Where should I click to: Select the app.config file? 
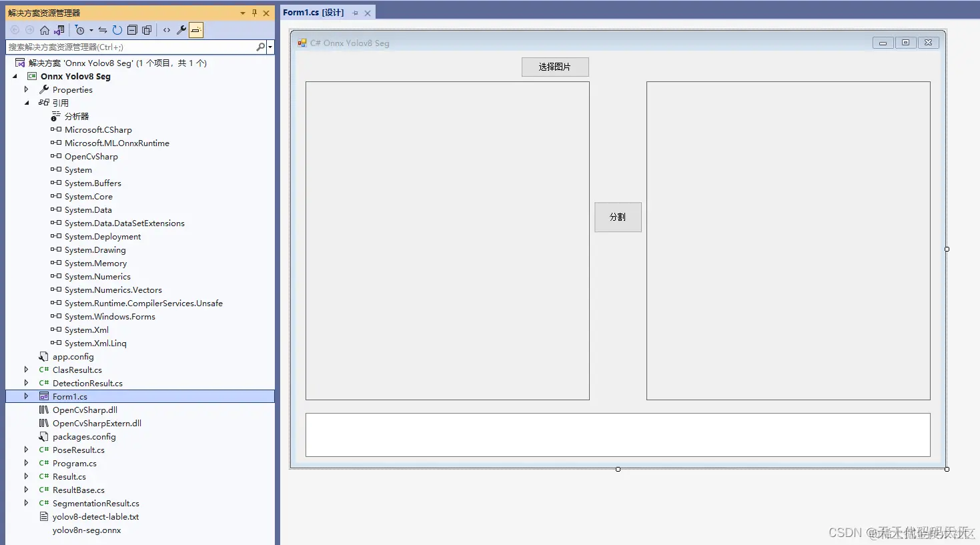point(73,356)
